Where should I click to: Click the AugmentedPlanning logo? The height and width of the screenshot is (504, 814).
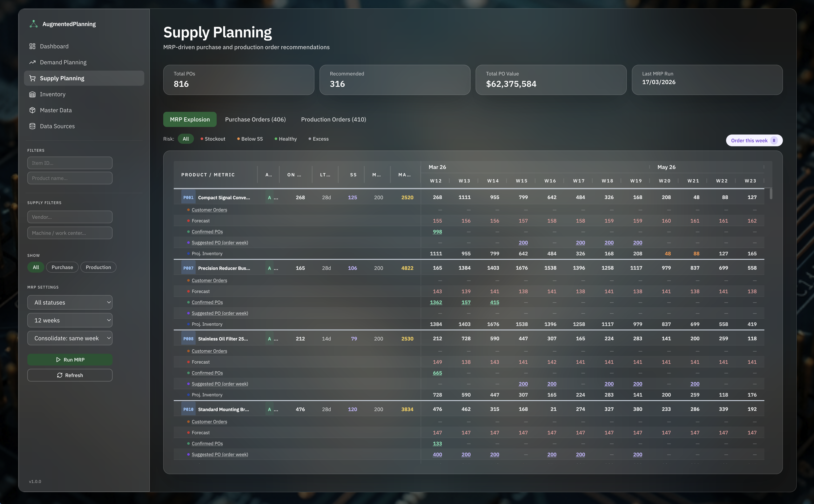34,23
